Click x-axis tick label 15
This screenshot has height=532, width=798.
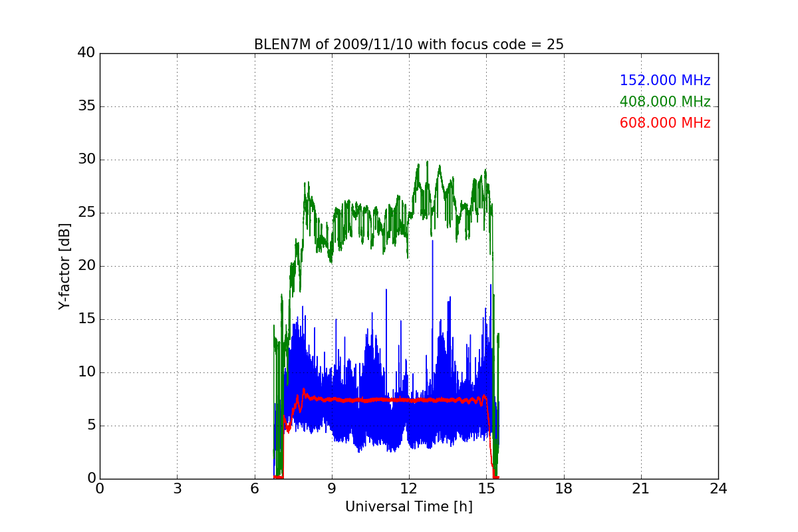[x=486, y=488]
